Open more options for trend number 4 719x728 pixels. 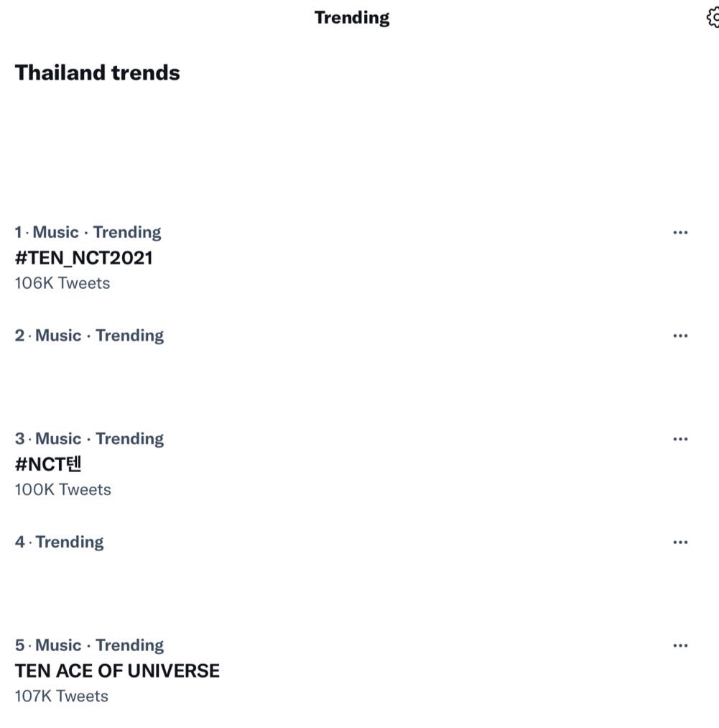pyautogui.click(x=680, y=543)
